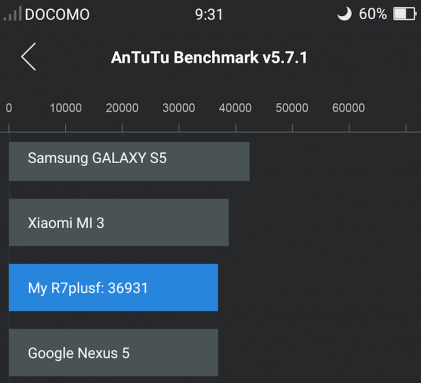Tap the 30000 axis label
The width and height of the screenshot is (421, 383).
pyautogui.click(x=179, y=108)
